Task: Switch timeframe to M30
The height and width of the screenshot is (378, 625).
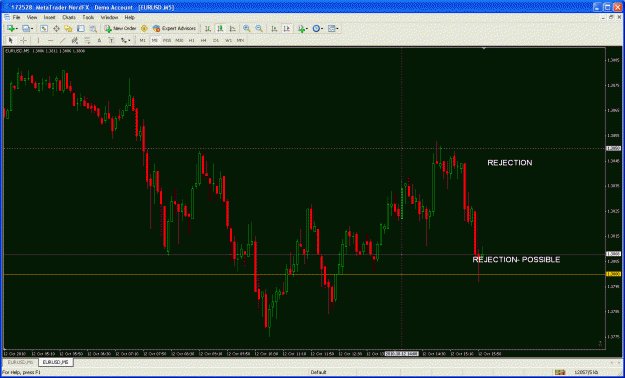Action: tap(179, 40)
